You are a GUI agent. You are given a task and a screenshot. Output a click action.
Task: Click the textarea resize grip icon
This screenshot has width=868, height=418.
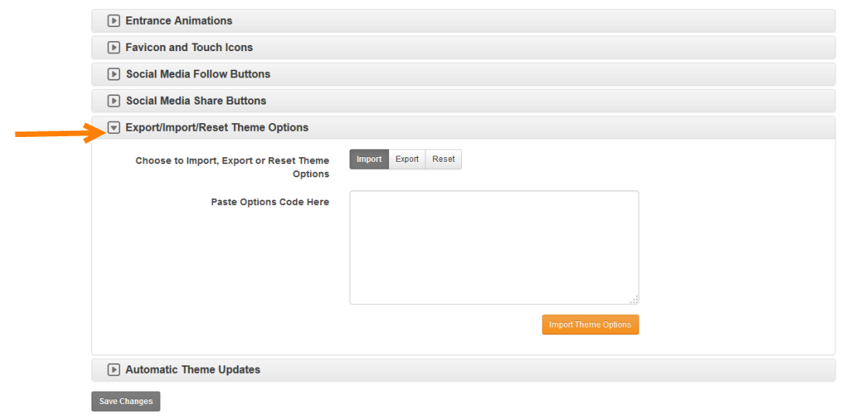pos(634,300)
